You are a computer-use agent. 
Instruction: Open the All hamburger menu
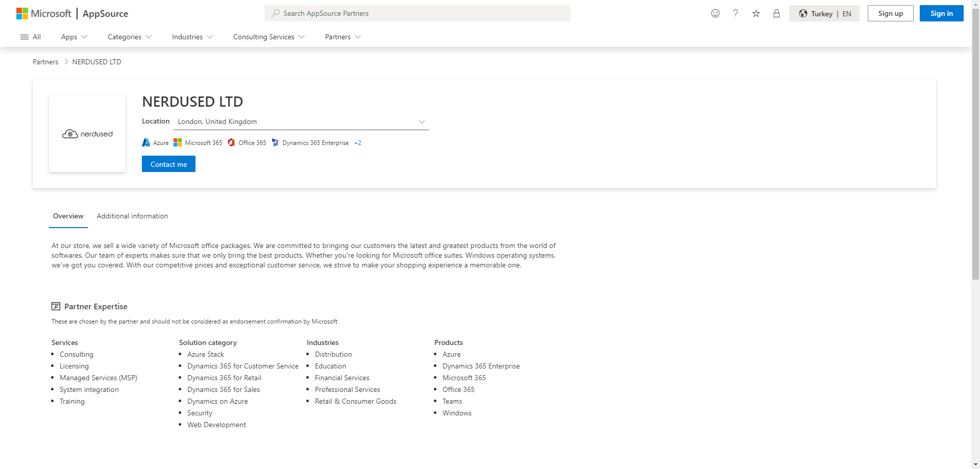30,37
